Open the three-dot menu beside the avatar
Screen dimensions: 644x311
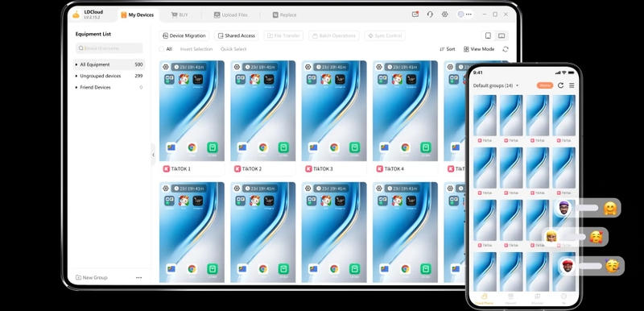469,15
